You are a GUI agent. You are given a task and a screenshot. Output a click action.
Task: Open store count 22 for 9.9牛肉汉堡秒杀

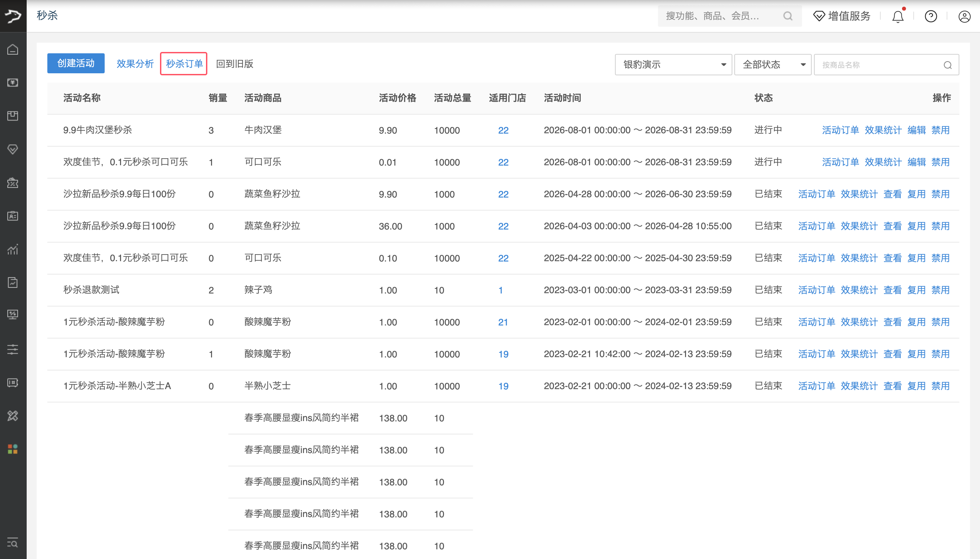503,130
